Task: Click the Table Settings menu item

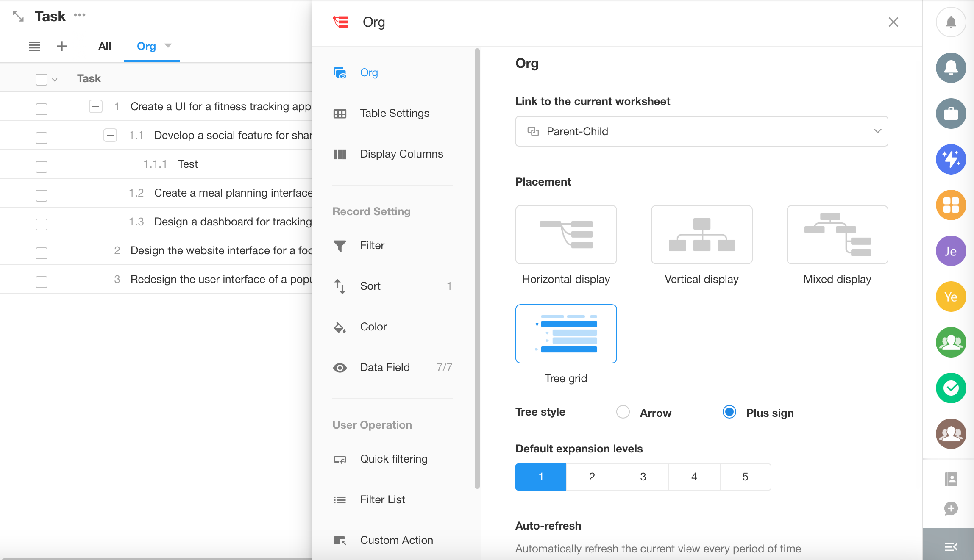Action: 395,113
